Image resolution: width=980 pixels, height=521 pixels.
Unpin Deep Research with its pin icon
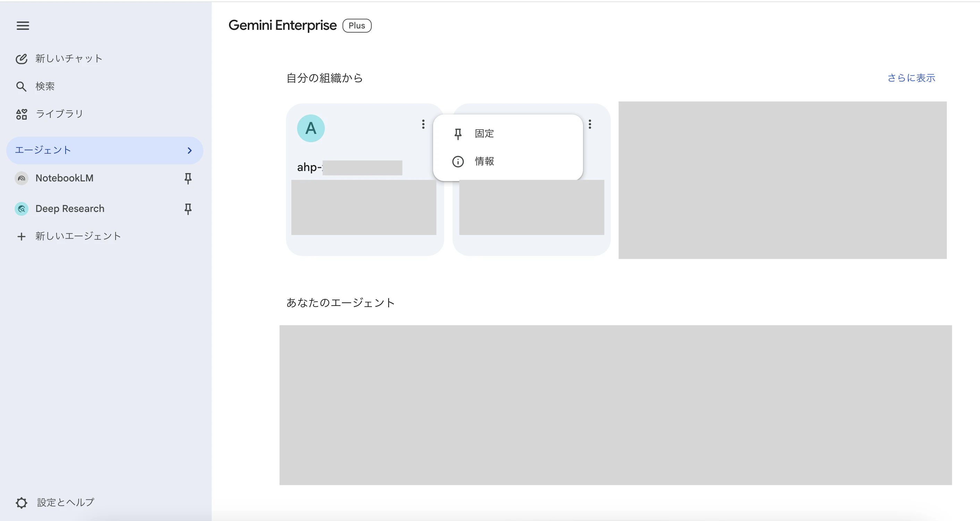click(x=188, y=209)
